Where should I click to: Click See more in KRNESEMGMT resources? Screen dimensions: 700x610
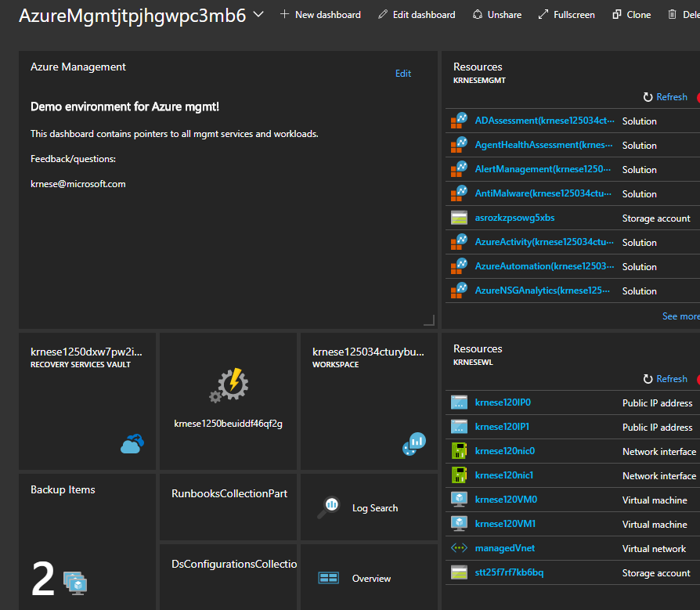tap(680, 316)
